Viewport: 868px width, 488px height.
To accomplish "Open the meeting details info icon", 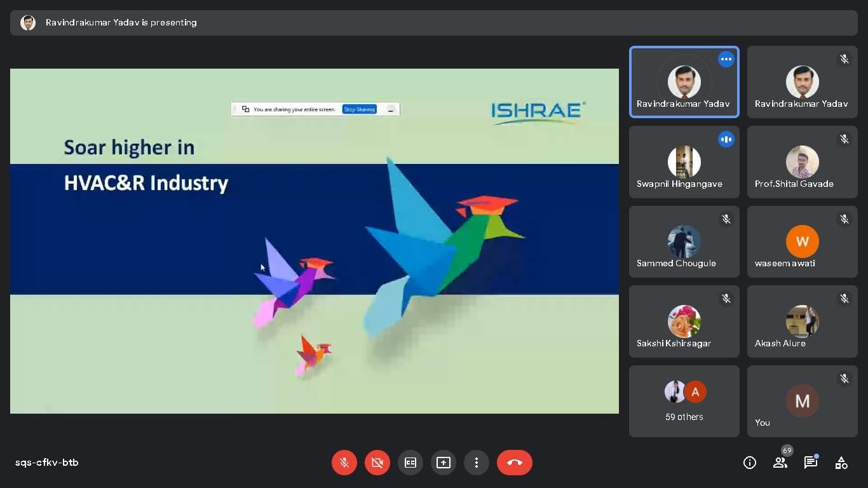I will tap(749, 463).
